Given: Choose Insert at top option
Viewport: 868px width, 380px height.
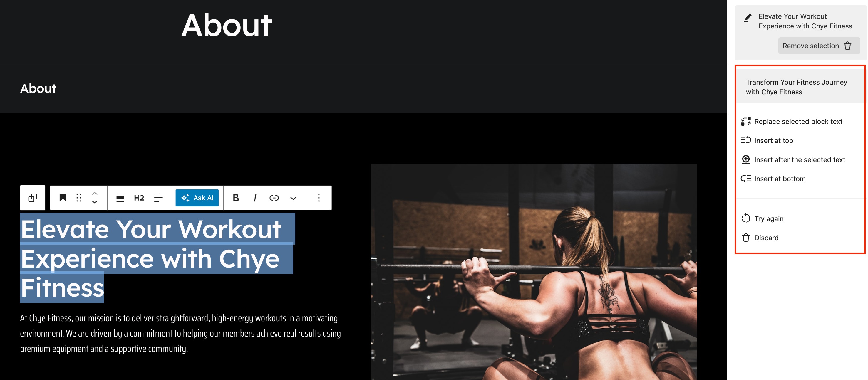Looking at the screenshot, I should tap(774, 140).
